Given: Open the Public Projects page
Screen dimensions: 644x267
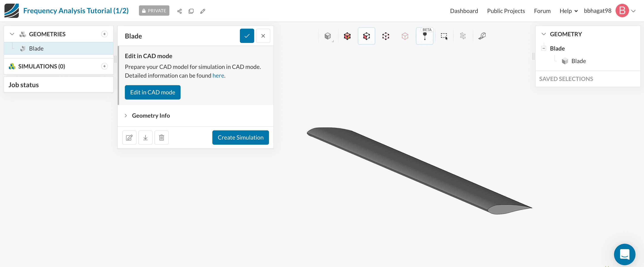Looking at the screenshot, I should pyautogui.click(x=506, y=11).
